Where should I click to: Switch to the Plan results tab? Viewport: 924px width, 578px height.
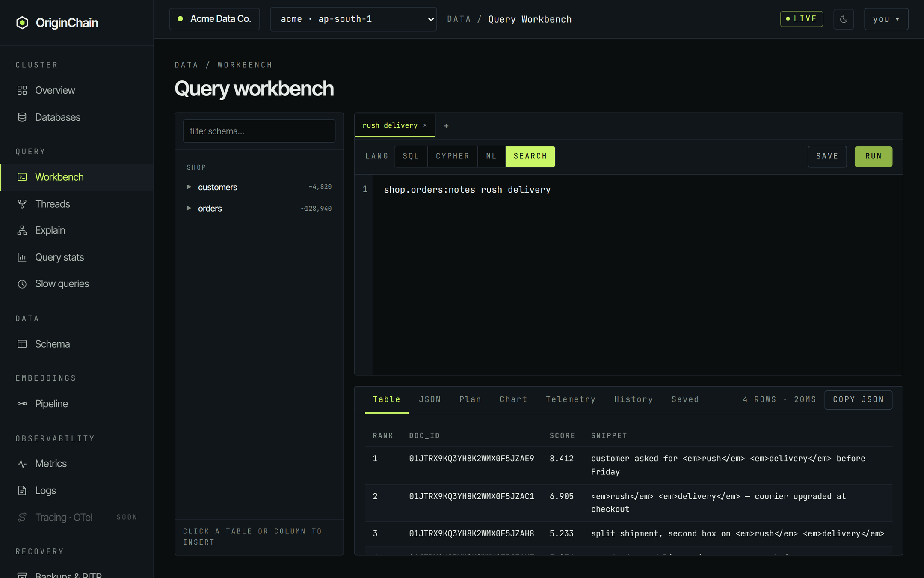(470, 399)
